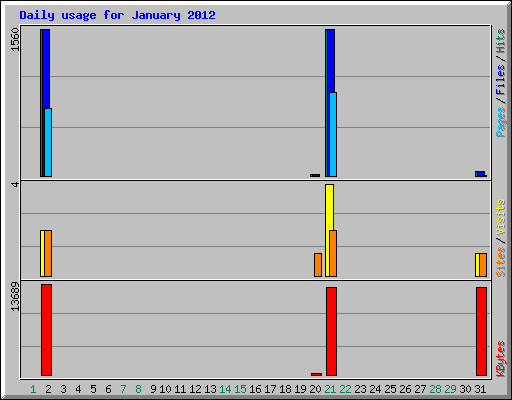Click the red KBytes bar for day 31

(x=481, y=331)
